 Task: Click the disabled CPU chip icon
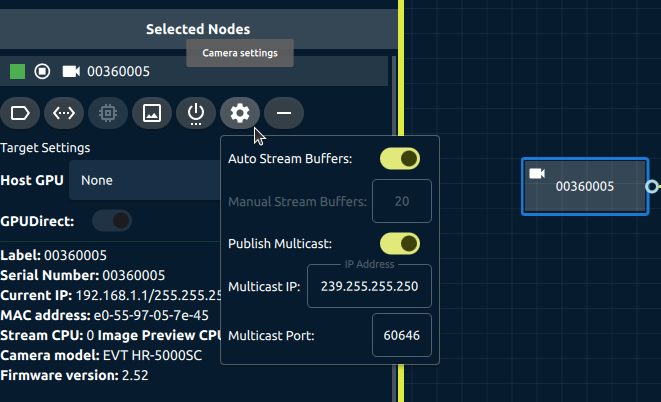[x=108, y=113]
